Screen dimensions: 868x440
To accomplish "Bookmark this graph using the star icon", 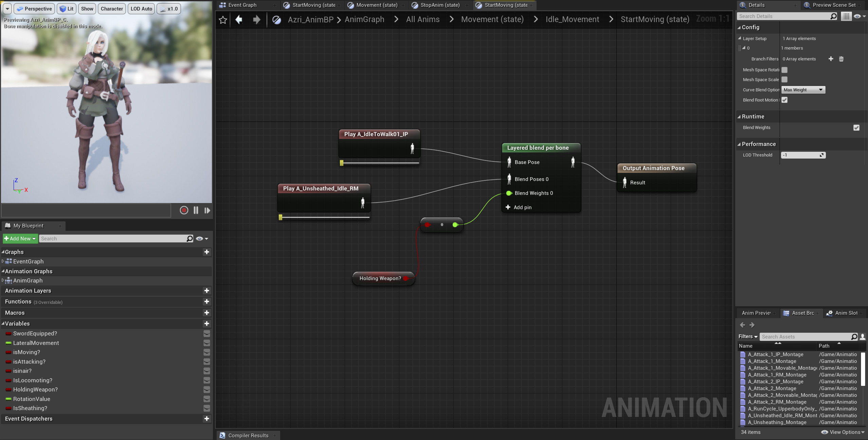I will tap(223, 19).
